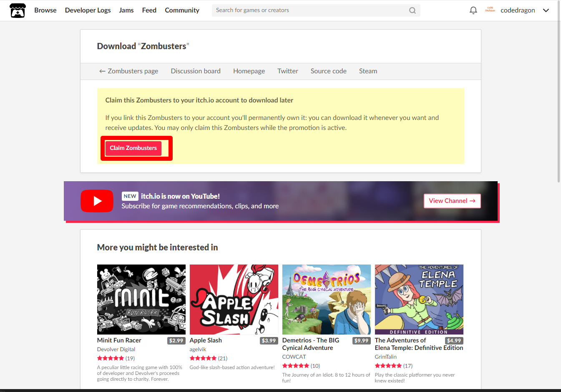Visit the Zombusters Homepage link
This screenshot has height=392, width=561.
click(249, 71)
